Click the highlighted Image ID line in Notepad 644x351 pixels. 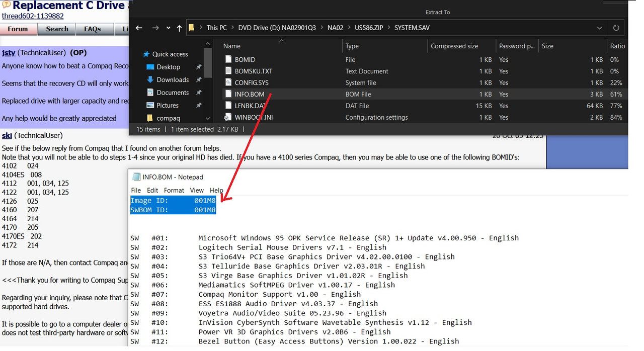[173, 201]
